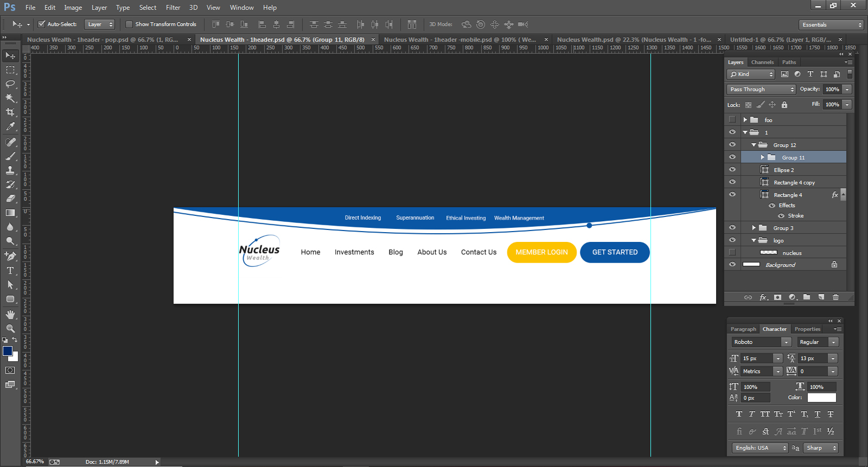
Task: Enable Show Transform Controls checkbox
Action: click(129, 24)
